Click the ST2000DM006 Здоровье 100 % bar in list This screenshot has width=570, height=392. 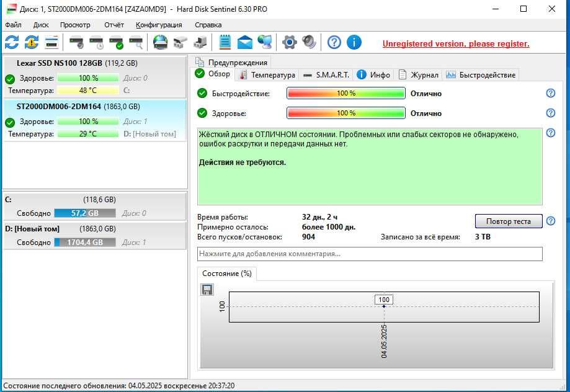click(88, 122)
